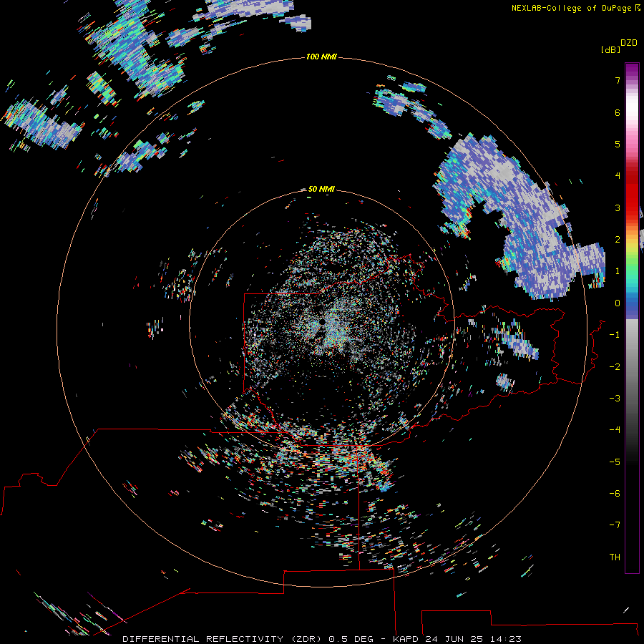
Task: Click the DZD legend title
Action: pos(629,43)
